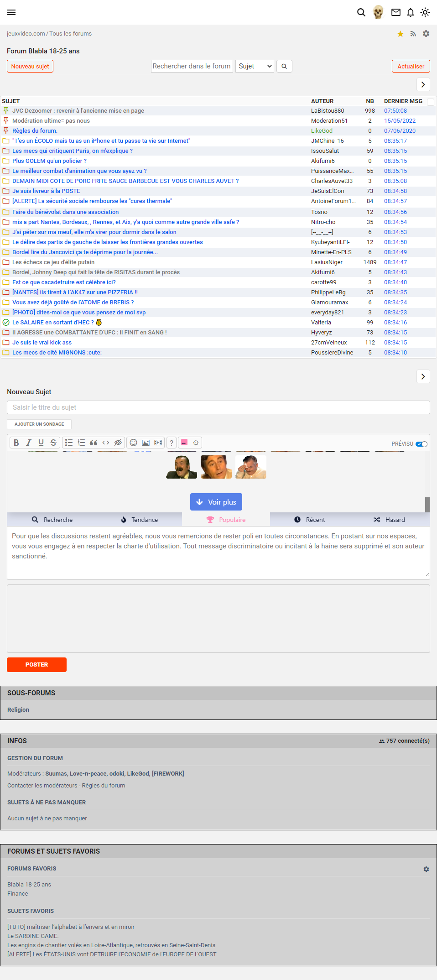Switch to the Tendance sticker tab
Viewport: 437px width, 980px height.
pyautogui.click(x=139, y=520)
